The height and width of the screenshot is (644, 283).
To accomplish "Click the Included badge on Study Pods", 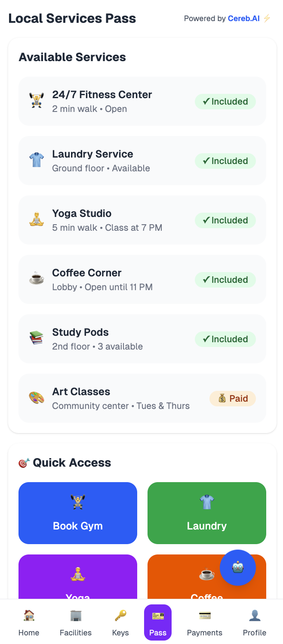I will click(225, 339).
